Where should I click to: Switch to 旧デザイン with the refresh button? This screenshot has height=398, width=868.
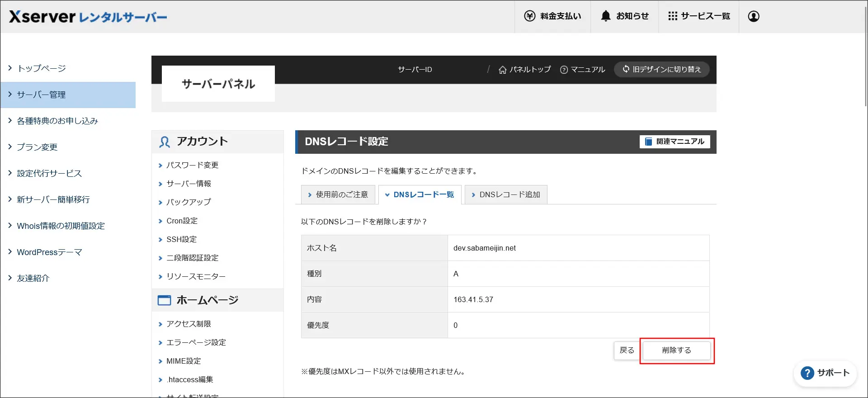point(661,69)
